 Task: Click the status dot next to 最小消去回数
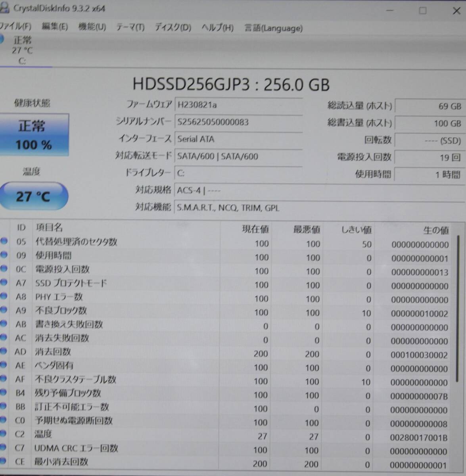click(x=4, y=461)
